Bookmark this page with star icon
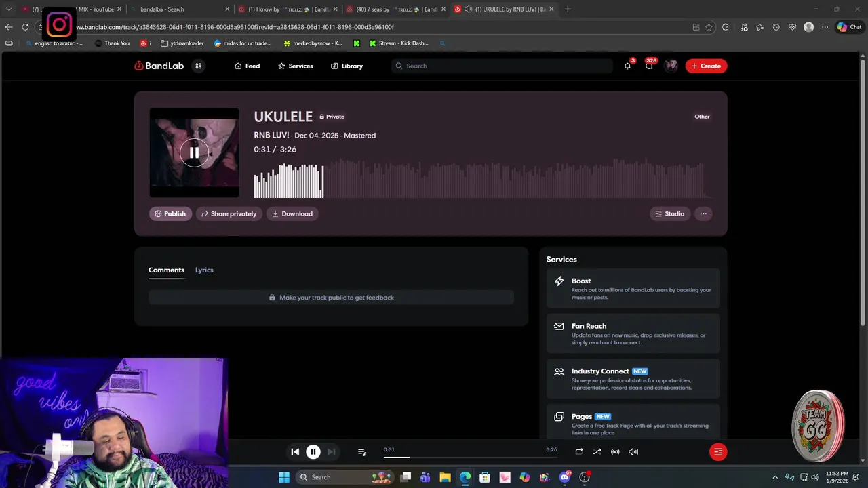This screenshot has height=488, width=868. point(709,27)
